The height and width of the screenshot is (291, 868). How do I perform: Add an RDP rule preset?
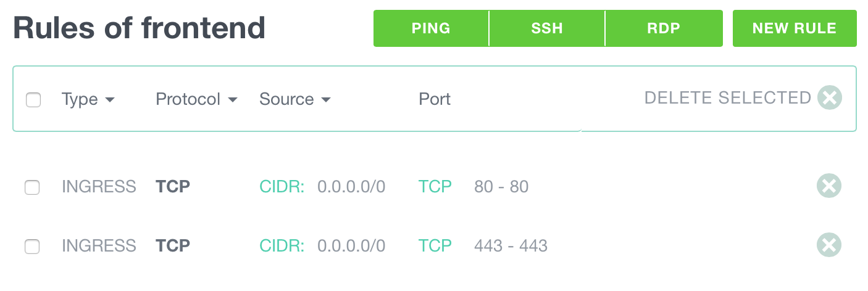tap(664, 28)
